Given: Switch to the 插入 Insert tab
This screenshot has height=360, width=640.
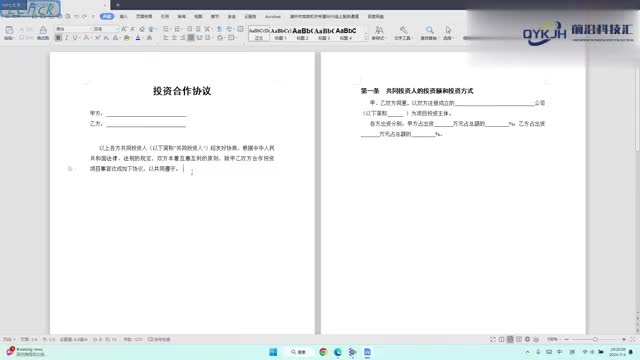Looking at the screenshot, I should [123, 16].
